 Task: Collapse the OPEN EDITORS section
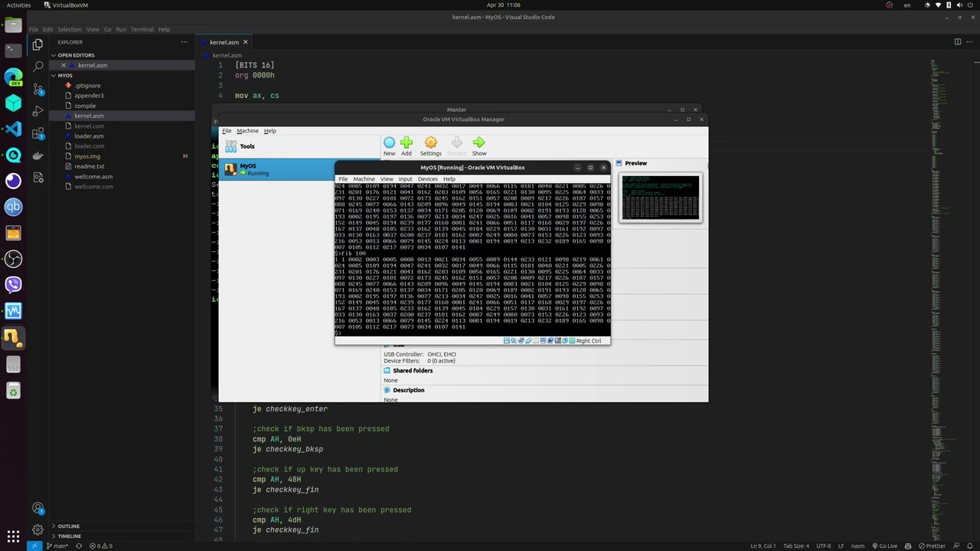tap(75, 55)
